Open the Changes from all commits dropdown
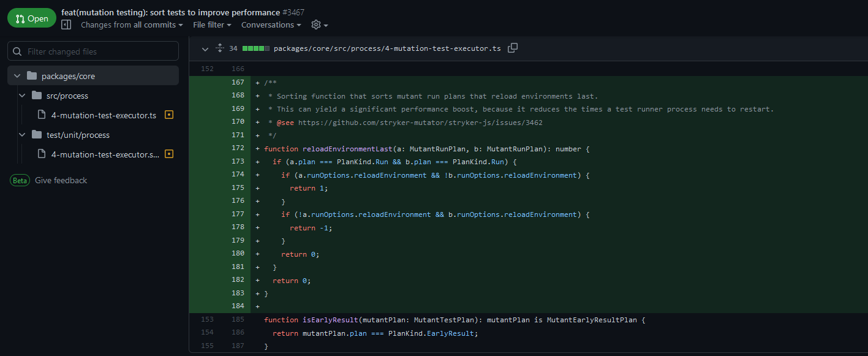The height and width of the screenshot is (356, 868). [x=132, y=25]
